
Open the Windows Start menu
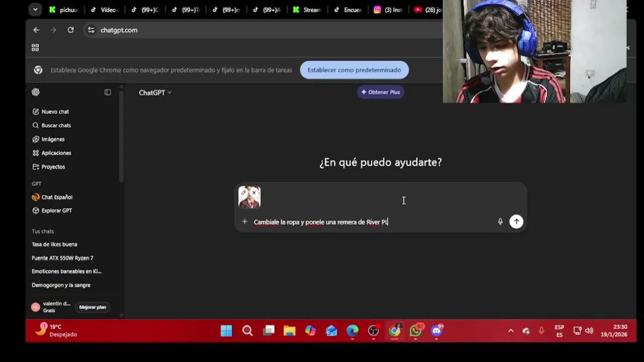click(x=226, y=331)
